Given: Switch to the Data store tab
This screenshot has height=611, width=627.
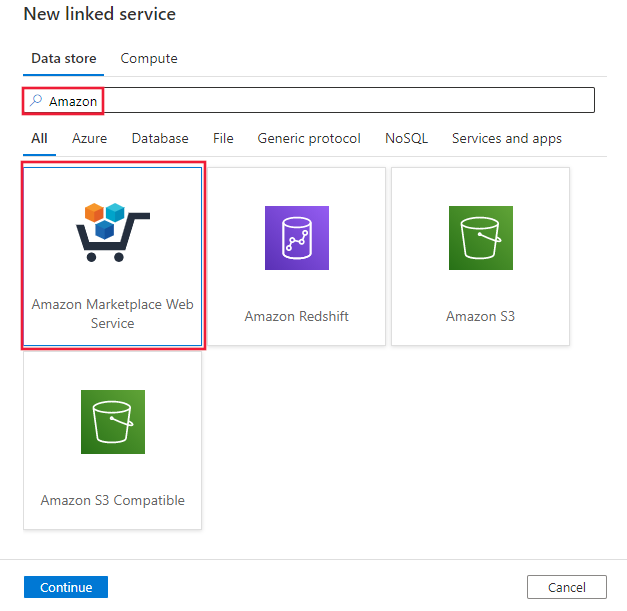Looking at the screenshot, I should [64, 59].
